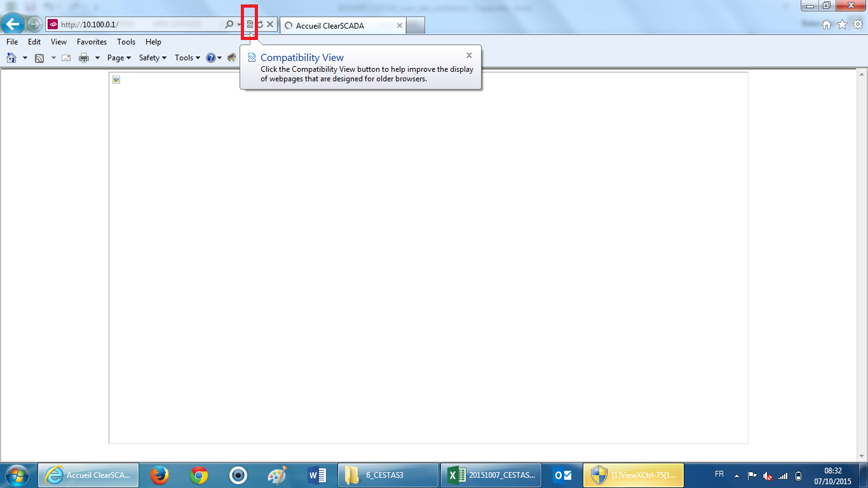Refresh the page using the reload icon
868x488 pixels.
pos(260,24)
